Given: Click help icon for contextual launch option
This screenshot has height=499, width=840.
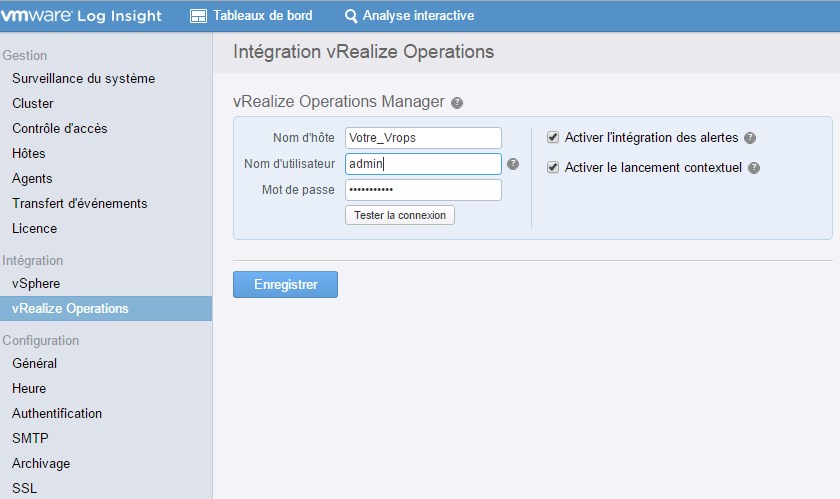Looking at the screenshot, I should (754, 168).
